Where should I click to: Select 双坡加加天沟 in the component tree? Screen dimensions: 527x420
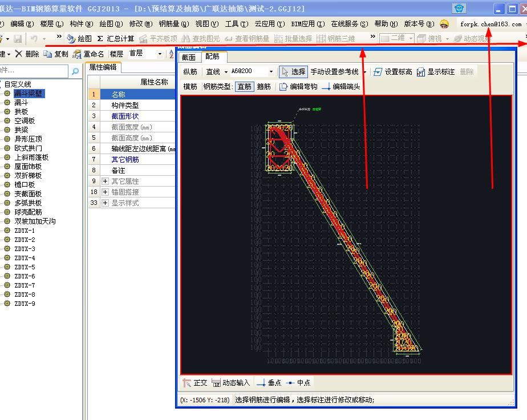click(35, 221)
